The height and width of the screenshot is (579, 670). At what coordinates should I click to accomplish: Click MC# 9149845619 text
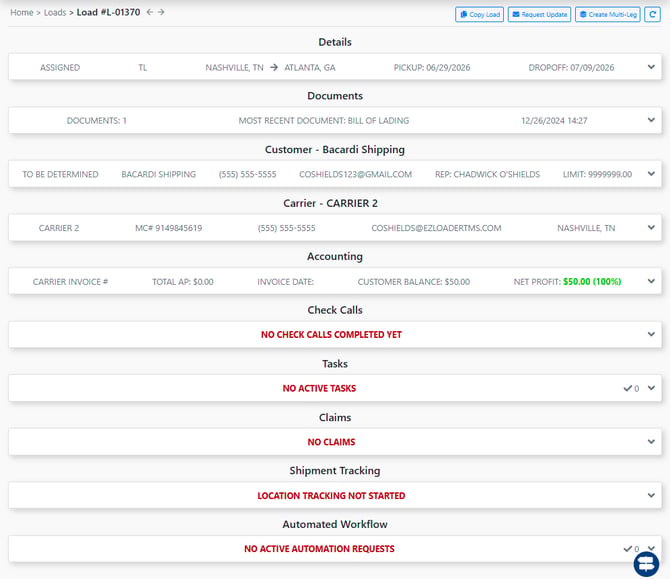click(x=169, y=228)
